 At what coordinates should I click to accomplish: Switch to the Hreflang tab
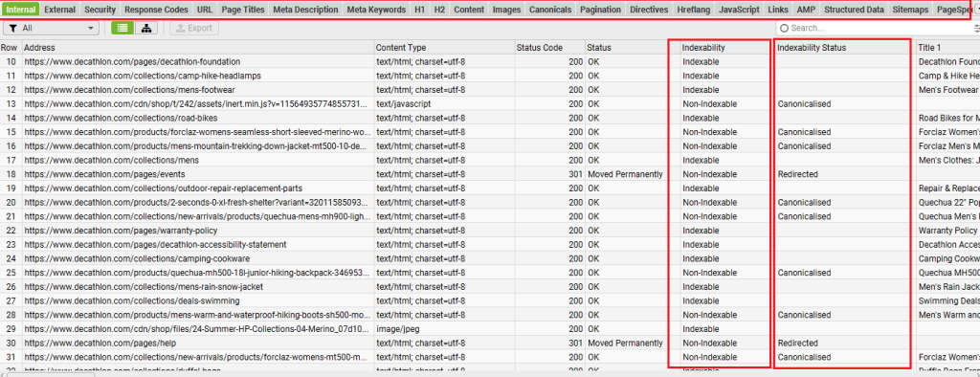pyautogui.click(x=694, y=10)
